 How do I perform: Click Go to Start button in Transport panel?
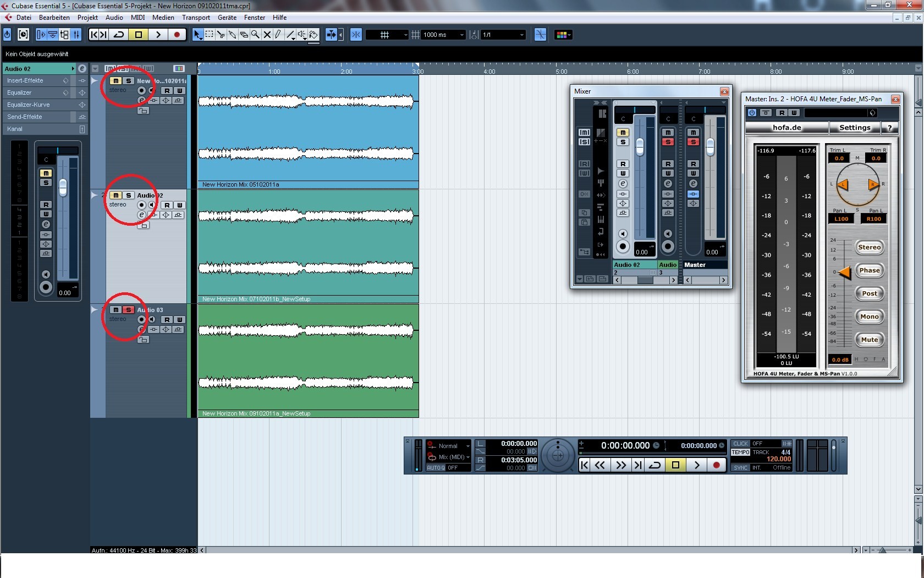(x=585, y=465)
